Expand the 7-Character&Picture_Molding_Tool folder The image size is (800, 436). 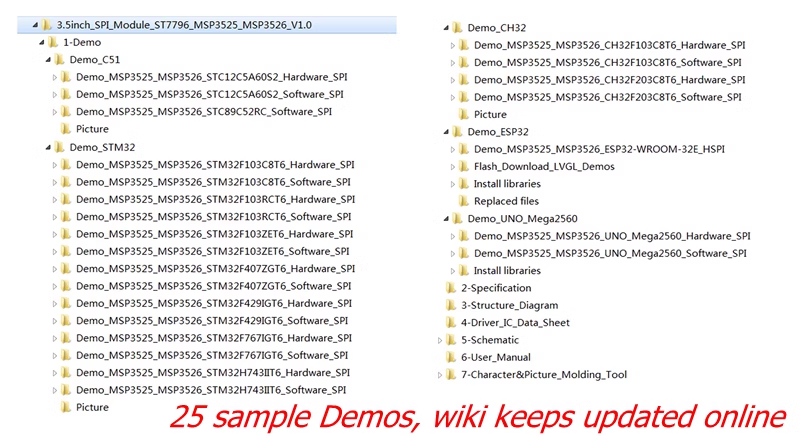click(x=439, y=375)
